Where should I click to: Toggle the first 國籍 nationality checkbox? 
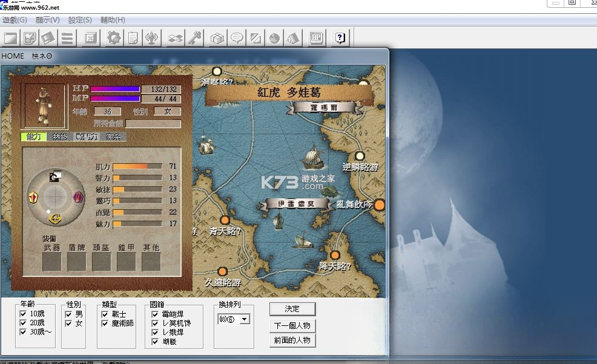(x=155, y=314)
